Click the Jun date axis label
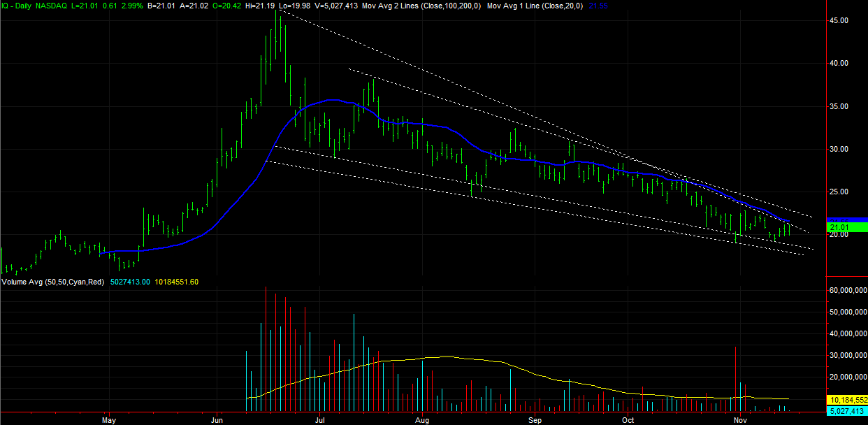Screen dimensions: 868x425 click(216, 420)
